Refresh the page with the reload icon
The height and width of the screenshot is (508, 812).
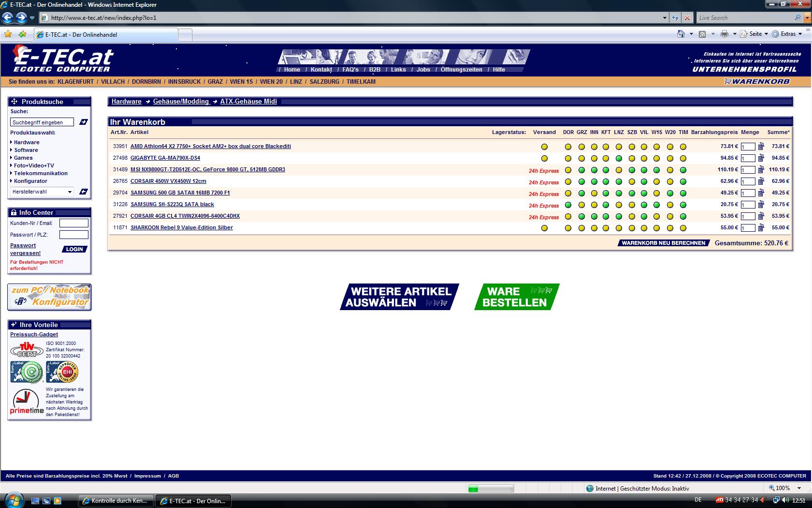[x=675, y=18]
